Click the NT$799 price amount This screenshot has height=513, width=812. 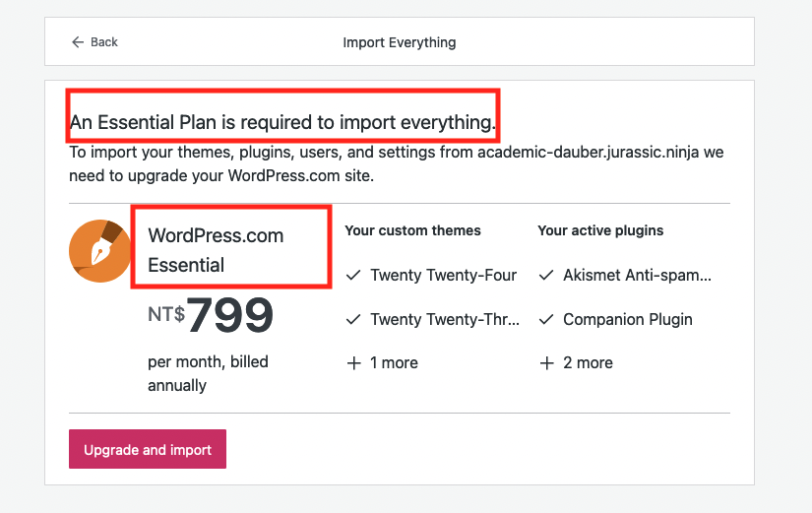click(229, 315)
